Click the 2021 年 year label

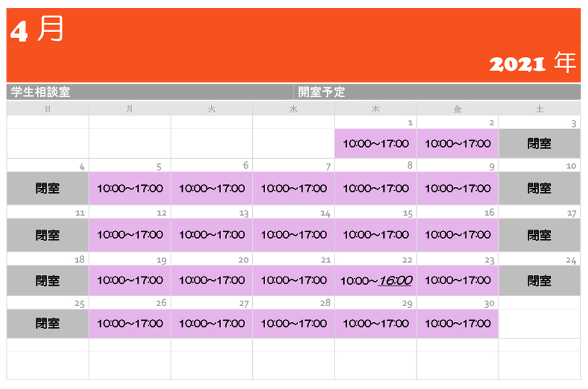(532, 63)
